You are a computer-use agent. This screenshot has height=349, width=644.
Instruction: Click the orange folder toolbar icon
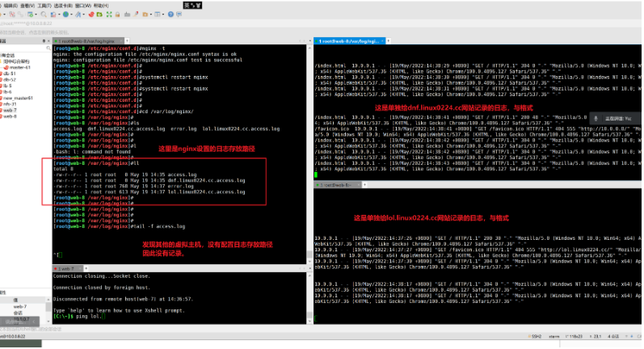pyautogui.click(x=145, y=15)
